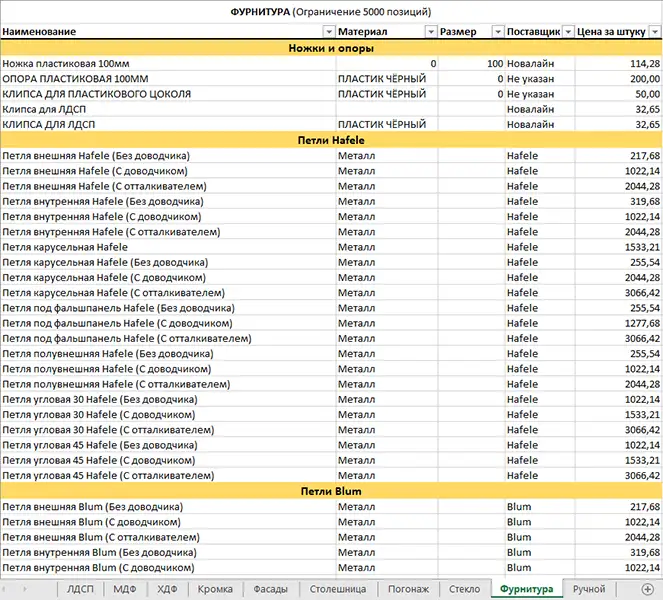Go to the ХДФ sheet tab

coord(167,590)
